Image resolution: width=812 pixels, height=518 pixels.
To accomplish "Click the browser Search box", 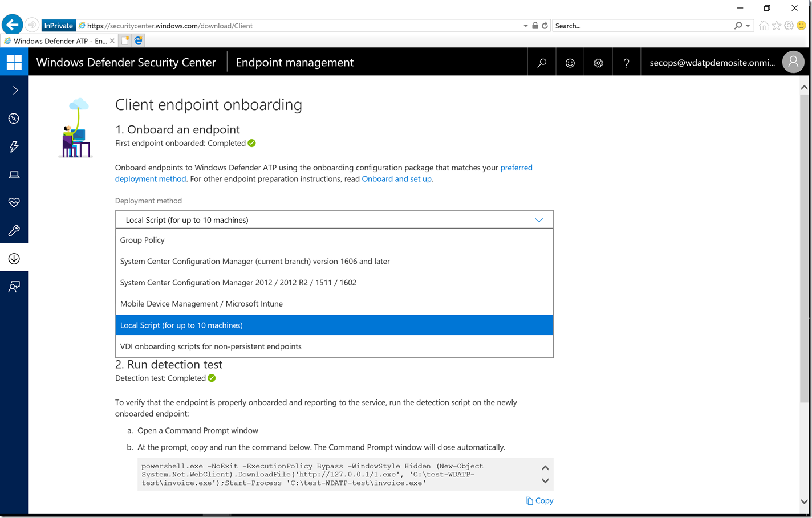I will coord(643,26).
